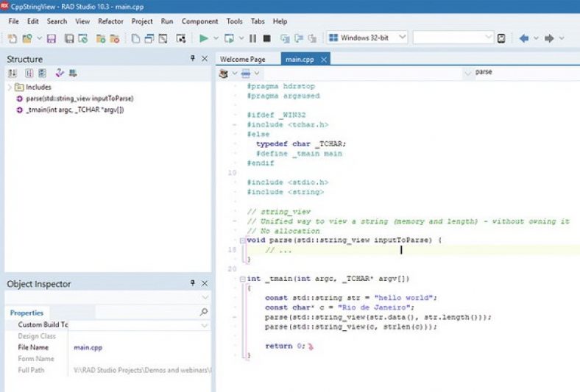Image resolution: width=580 pixels, height=392 pixels.
Task: Click the File Name value main.cpp
Action: 87,347
